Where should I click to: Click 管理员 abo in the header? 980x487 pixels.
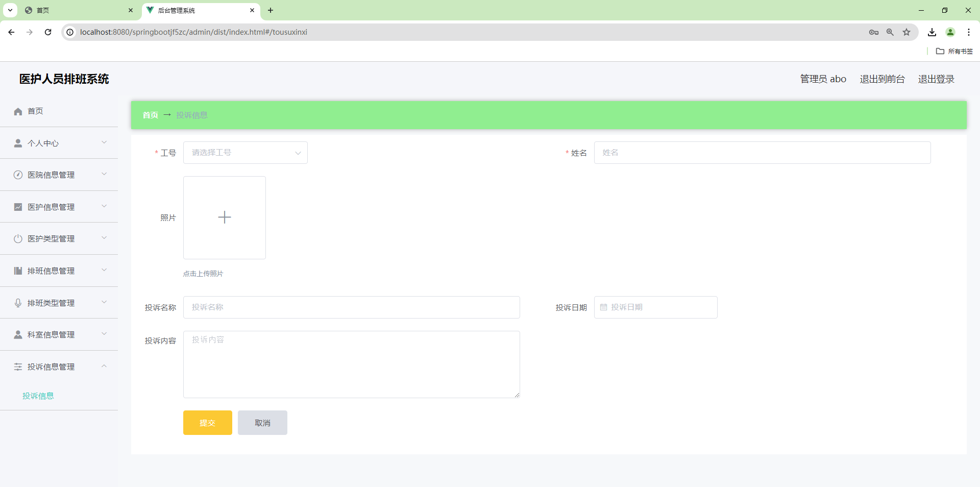coord(823,79)
